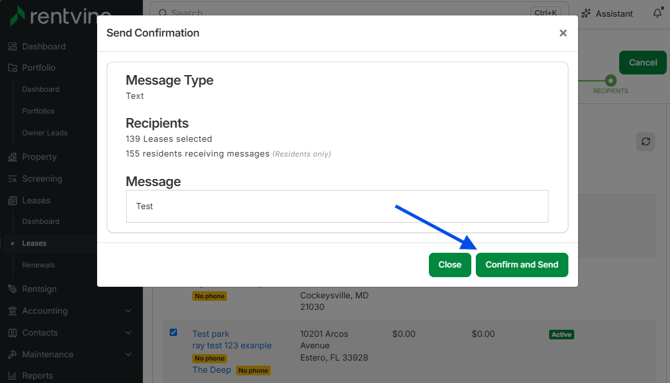Open Renewals submenu item
670x383 pixels.
[38, 265]
